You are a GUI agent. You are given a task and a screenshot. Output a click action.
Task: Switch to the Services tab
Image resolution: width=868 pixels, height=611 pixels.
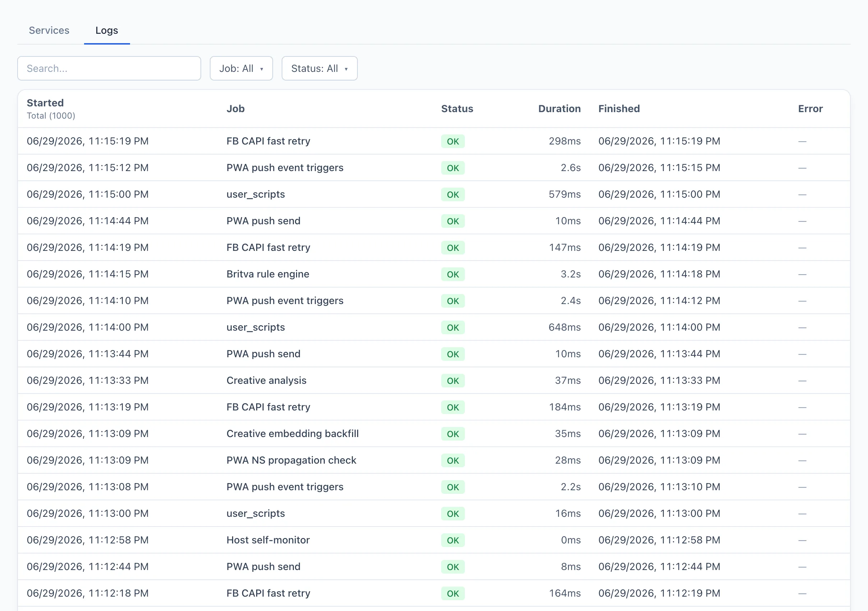[49, 30]
